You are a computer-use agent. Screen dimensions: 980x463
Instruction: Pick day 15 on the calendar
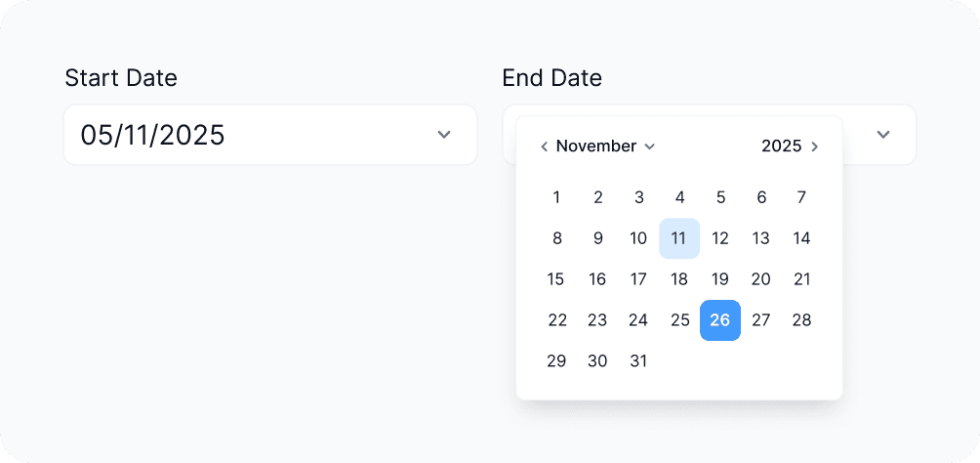point(556,279)
